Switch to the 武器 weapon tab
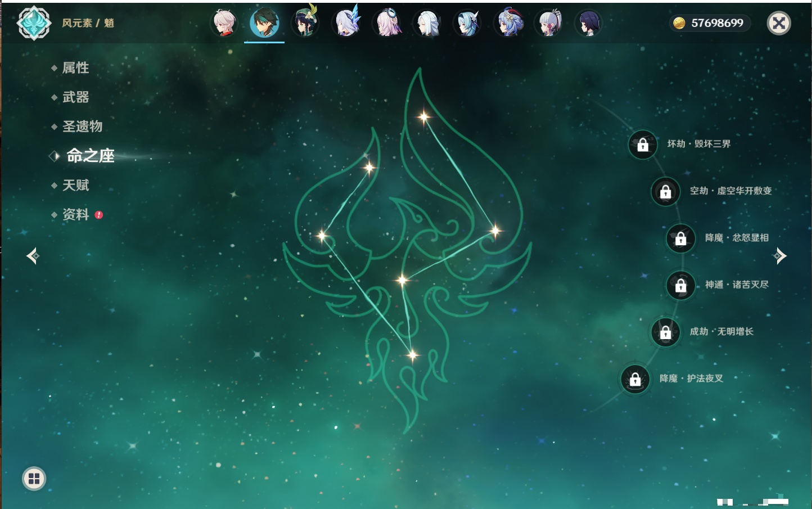The height and width of the screenshot is (509, 812). tap(75, 97)
